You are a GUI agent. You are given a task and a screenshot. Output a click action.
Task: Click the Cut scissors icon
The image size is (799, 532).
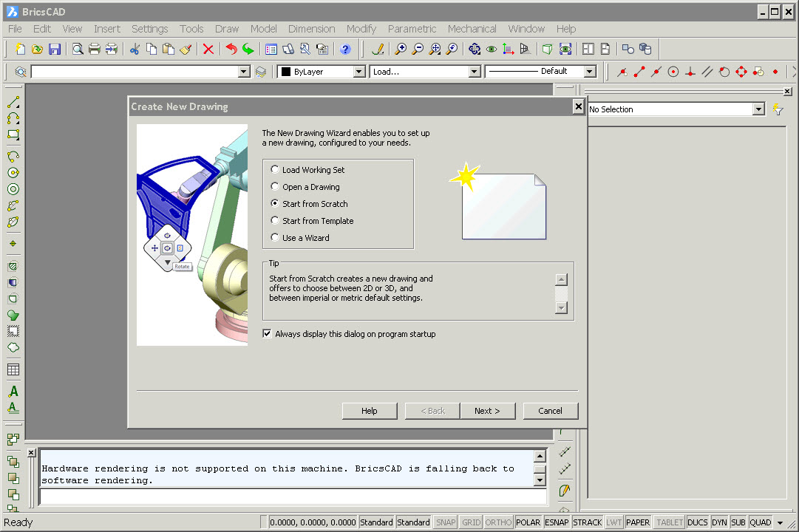tap(135, 49)
